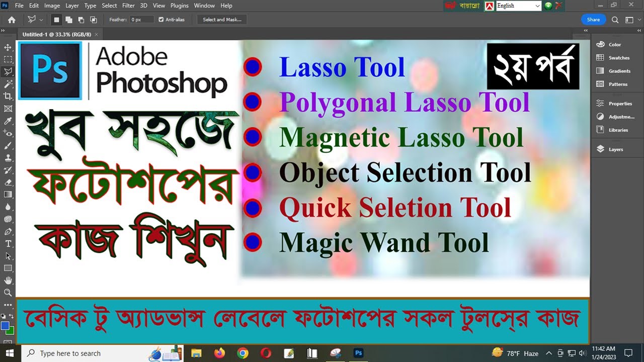Select the Magic Wand tool in toolbar

pyautogui.click(x=8, y=84)
